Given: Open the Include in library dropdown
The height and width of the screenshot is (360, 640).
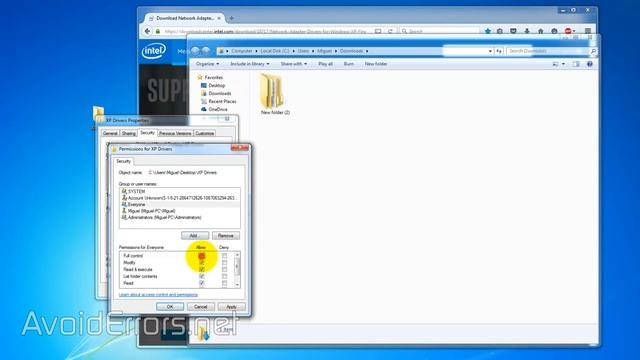Looking at the screenshot, I should click(250, 64).
